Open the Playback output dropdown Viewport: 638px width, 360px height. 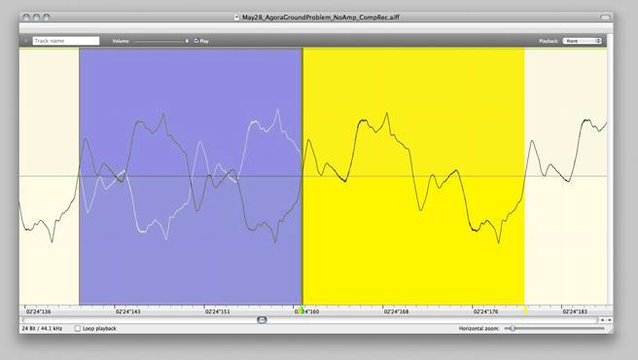(x=582, y=41)
